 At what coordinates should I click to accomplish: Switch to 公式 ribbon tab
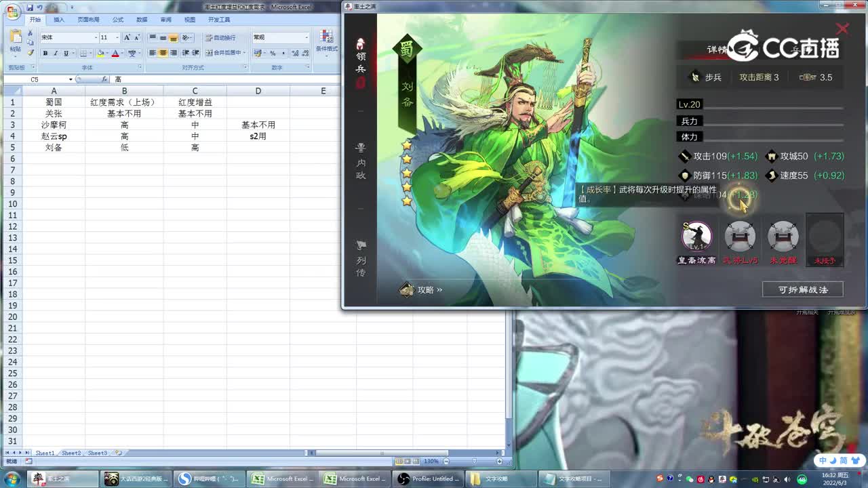(118, 20)
